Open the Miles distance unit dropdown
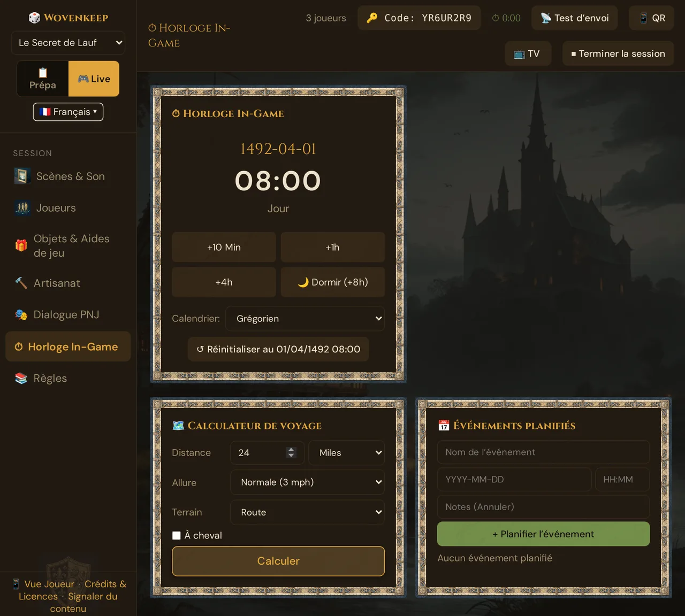The height and width of the screenshot is (616, 685). [346, 453]
